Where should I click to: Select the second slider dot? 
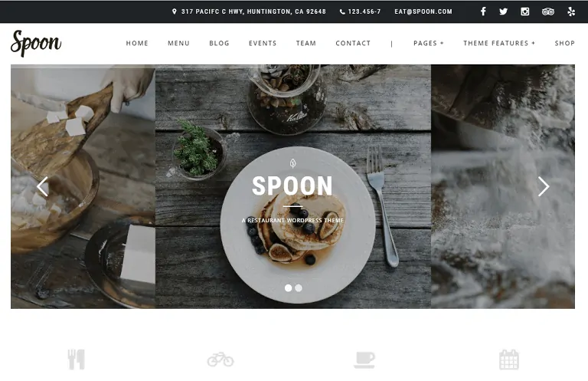coord(299,288)
